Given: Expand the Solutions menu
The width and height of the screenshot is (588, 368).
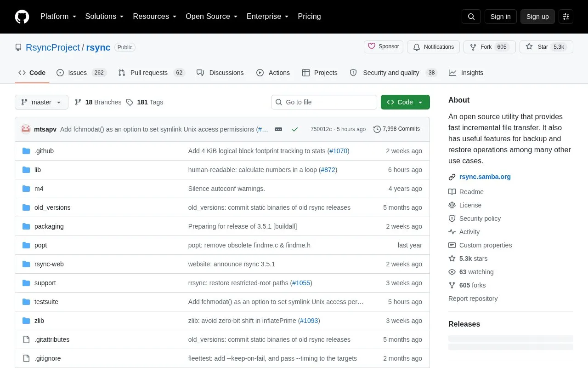Looking at the screenshot, I should pyautogui.click(x=105, y=17).
